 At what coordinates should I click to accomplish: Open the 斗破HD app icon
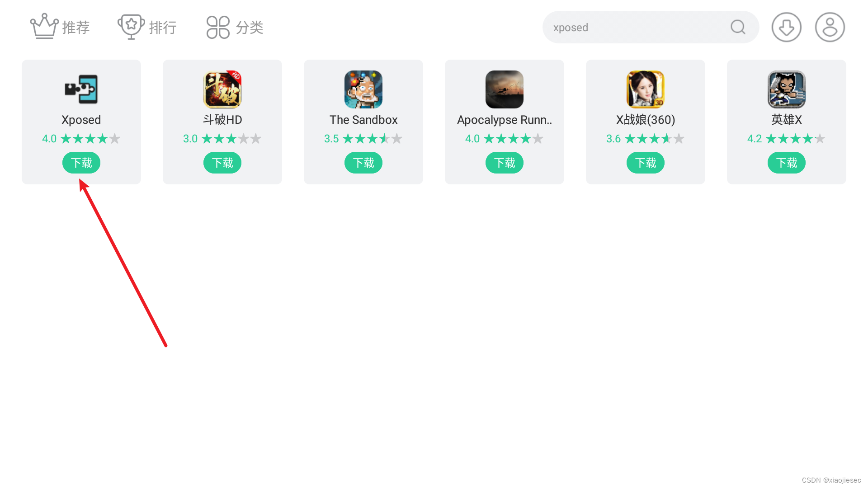pos(222,89)
